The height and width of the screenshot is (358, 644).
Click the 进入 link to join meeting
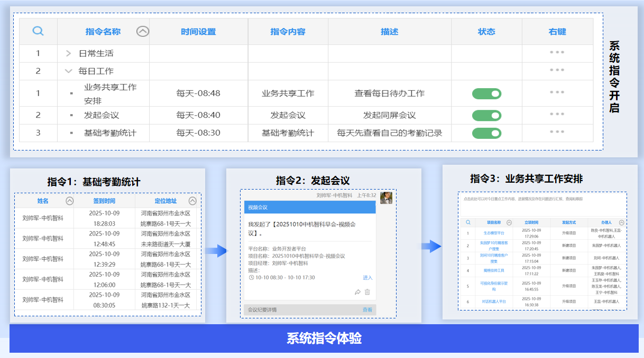coord(367,278)
